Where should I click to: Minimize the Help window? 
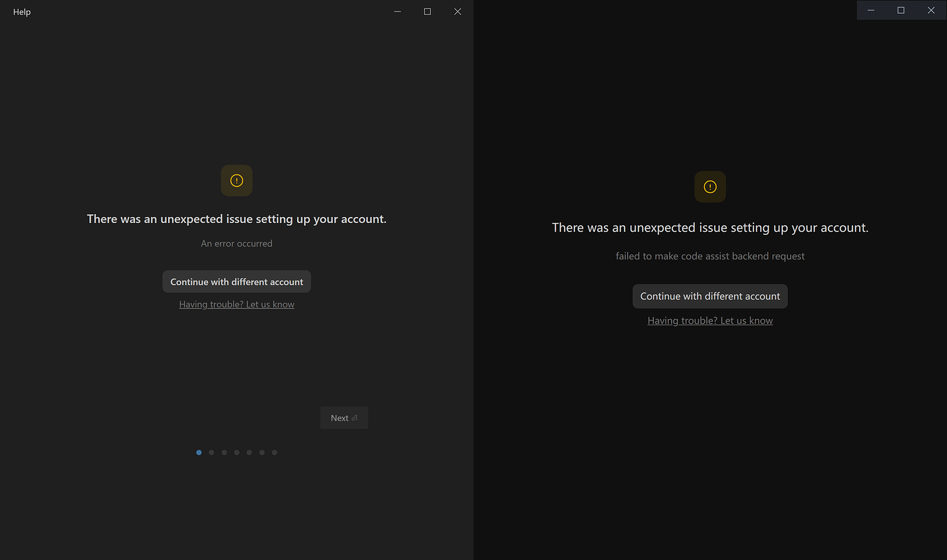(397, 12)
